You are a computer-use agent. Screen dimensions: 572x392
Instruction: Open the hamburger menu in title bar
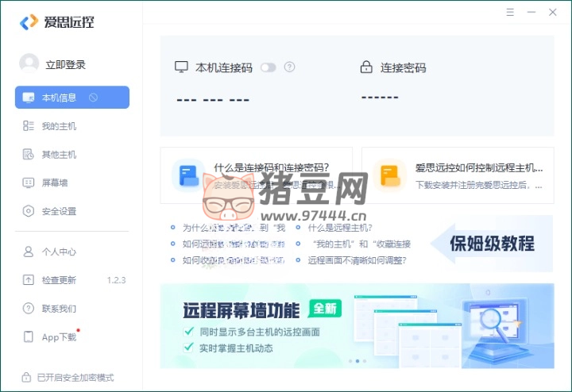click(x=510, y=12)
